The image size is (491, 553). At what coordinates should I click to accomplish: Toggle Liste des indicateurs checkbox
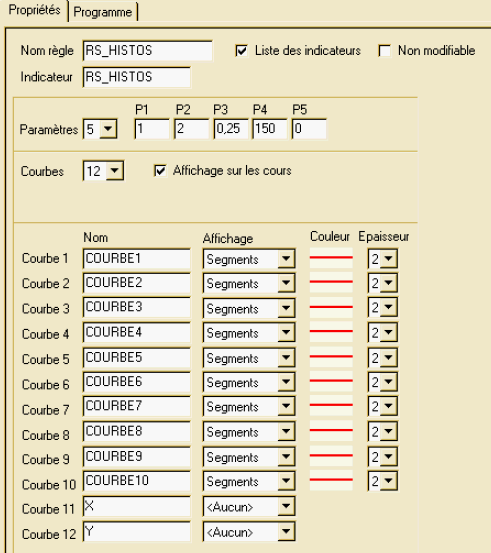click(242, 50)
